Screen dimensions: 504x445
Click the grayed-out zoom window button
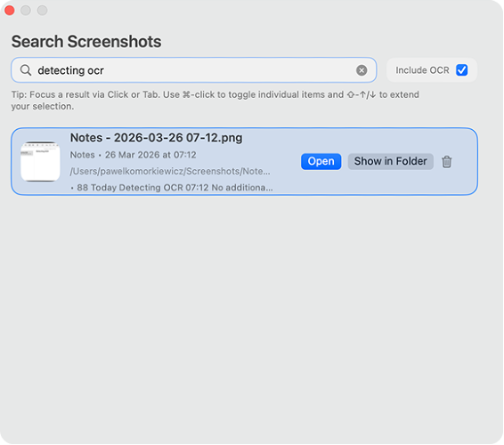coord(42,11)
